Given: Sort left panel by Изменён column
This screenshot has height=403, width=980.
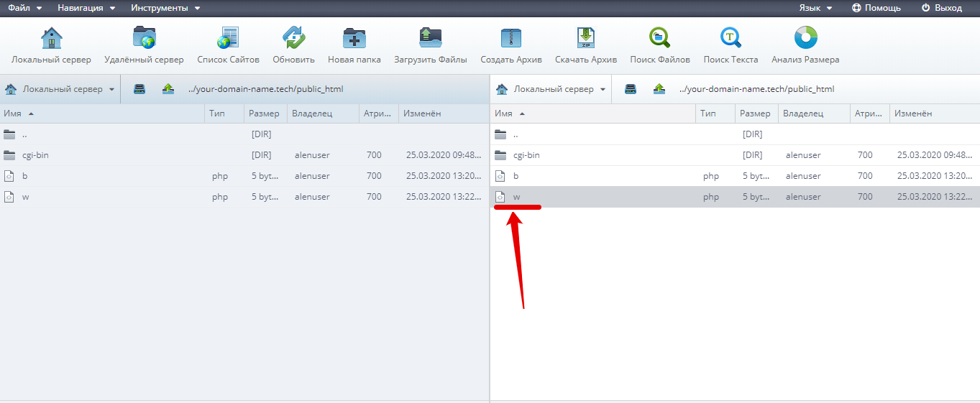Looking at the screenshot, I should pos(444,114).
